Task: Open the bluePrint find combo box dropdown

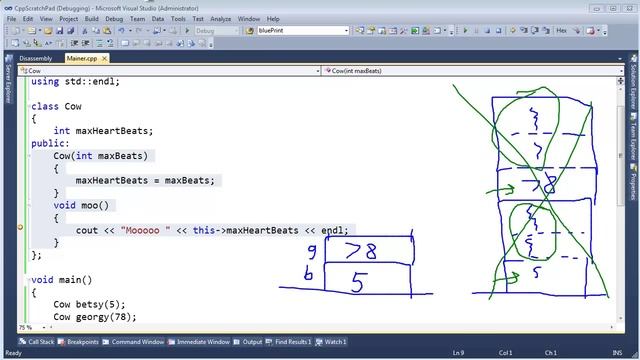Action: pyautogui.click(x=346, y=31)
